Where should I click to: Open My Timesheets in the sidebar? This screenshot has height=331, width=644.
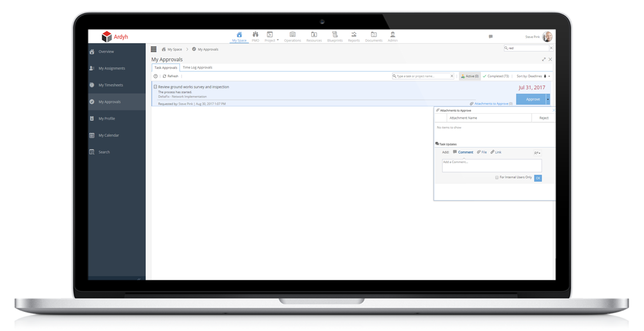point(117,85)
